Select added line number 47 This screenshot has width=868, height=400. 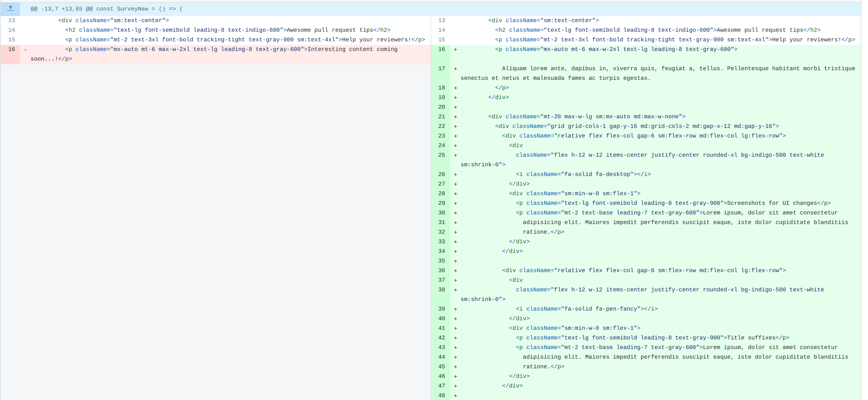[441, 386]
